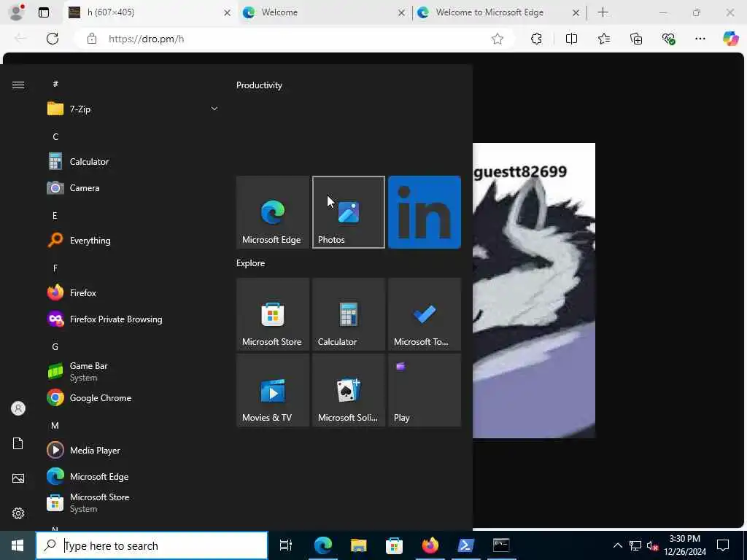The image size is (747, 560).
Task: Open Camera app from the list
Action: click(133, 187)
